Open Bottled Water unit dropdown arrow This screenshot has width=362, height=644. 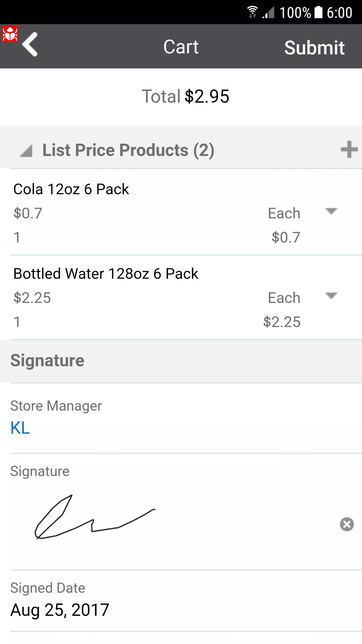coord(331,296)
